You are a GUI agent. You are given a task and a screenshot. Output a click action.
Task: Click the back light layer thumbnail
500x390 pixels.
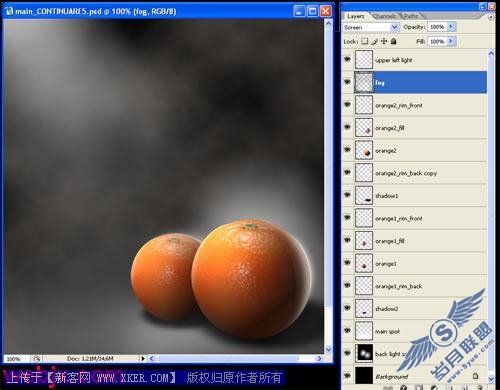tap(364, 353)
